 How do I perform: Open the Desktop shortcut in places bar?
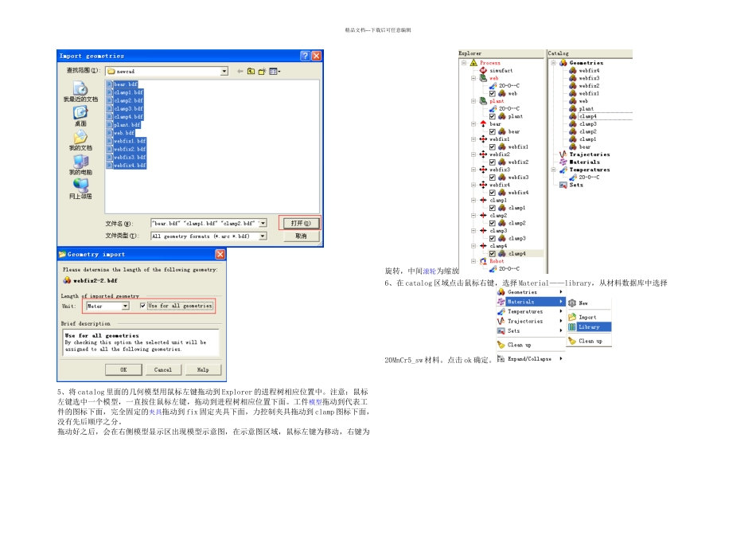click(x=80, y=115)
